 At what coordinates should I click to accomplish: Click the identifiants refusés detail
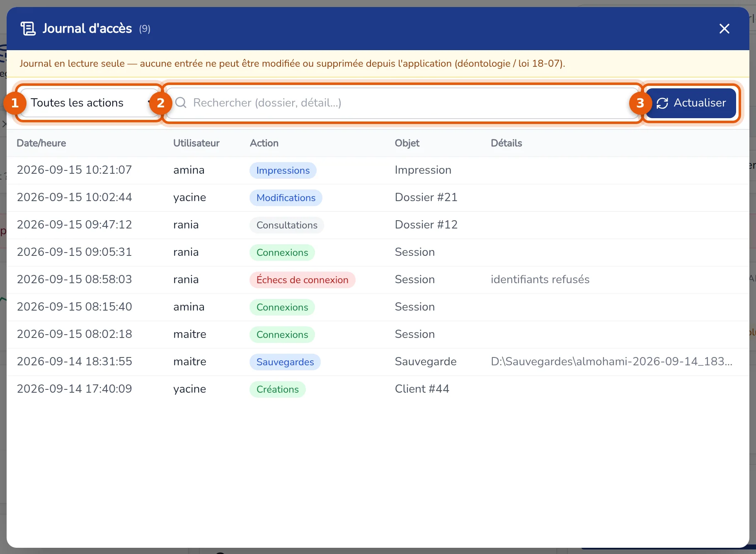(540, 279)
